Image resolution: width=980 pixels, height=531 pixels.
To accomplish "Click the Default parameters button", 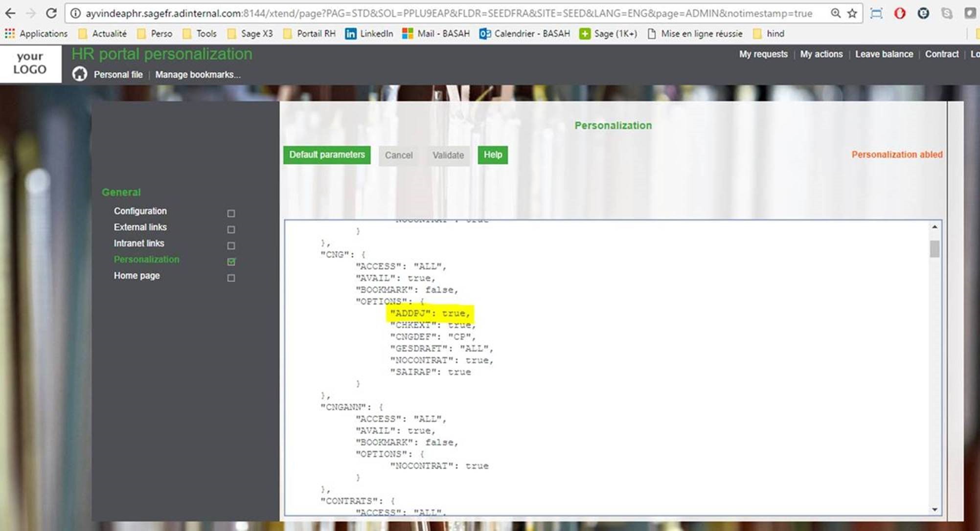I will click(x=326, y=155).
